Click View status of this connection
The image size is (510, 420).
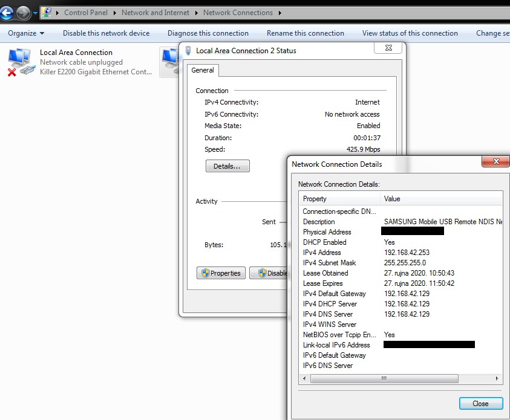(410, 33)
